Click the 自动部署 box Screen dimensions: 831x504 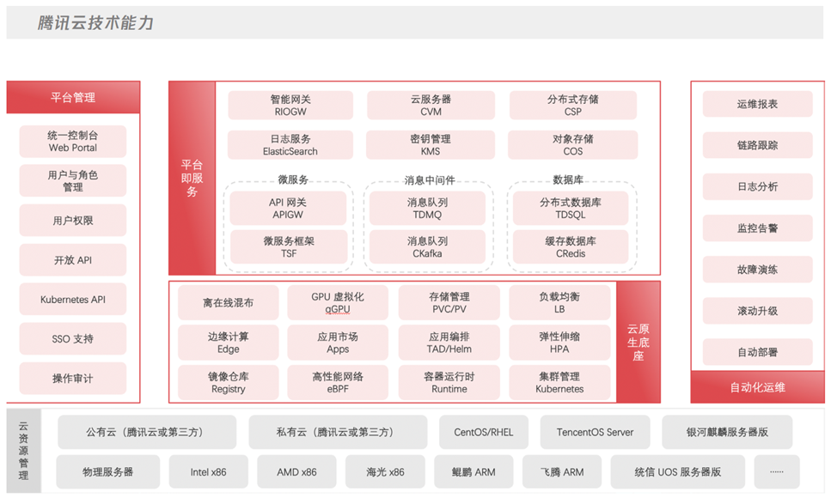[x=758, y=353]
